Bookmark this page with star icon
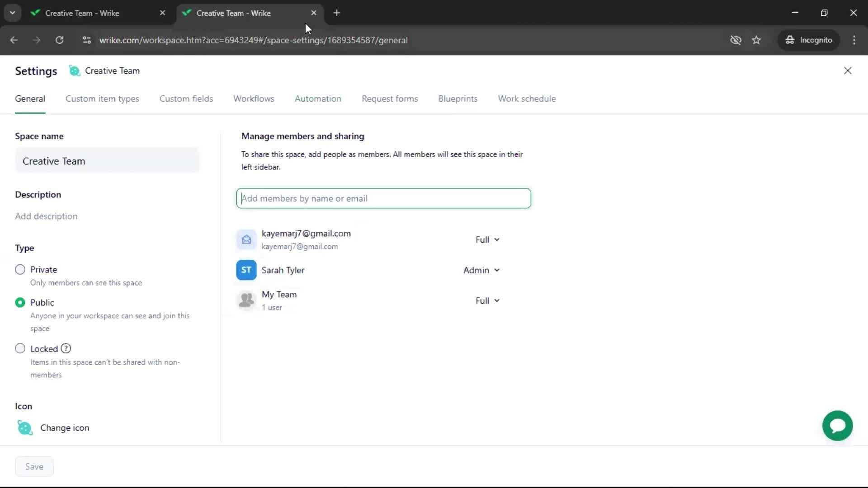The height and width of the screenshot is (488, 868). 756,40
